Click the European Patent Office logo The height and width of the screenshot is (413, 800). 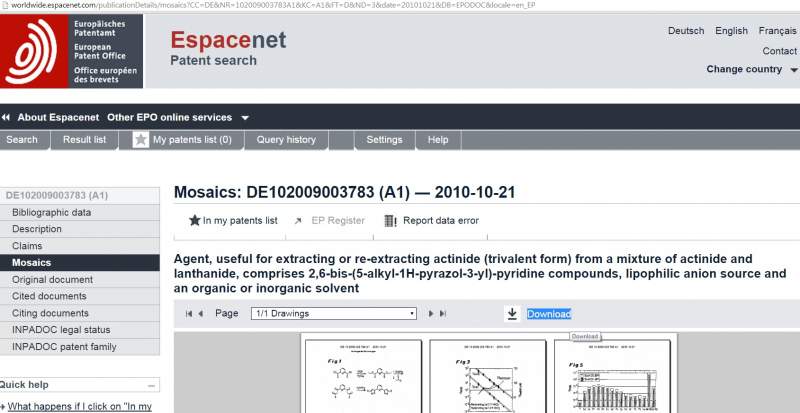(x=71, y=51)
